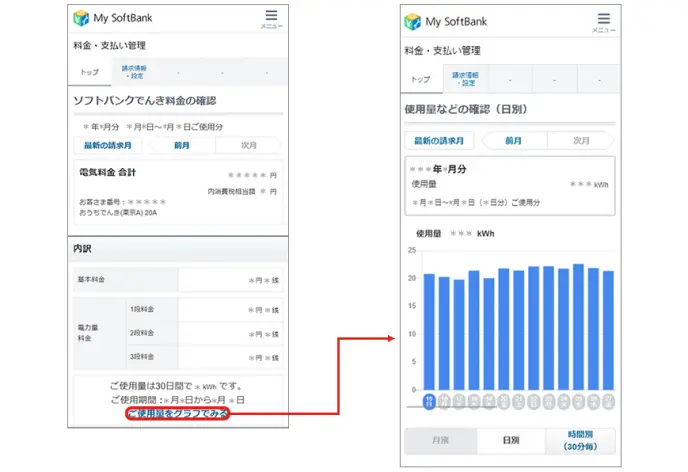Click the 使用量 label in the usage card

point(424,184)
